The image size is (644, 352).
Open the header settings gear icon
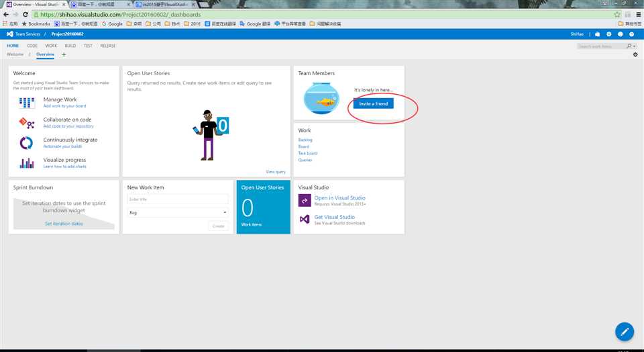[x=609, y=34]
